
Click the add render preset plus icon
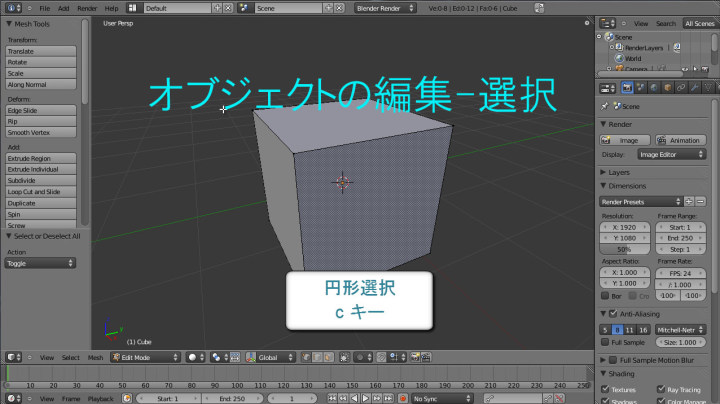(690, 201)
